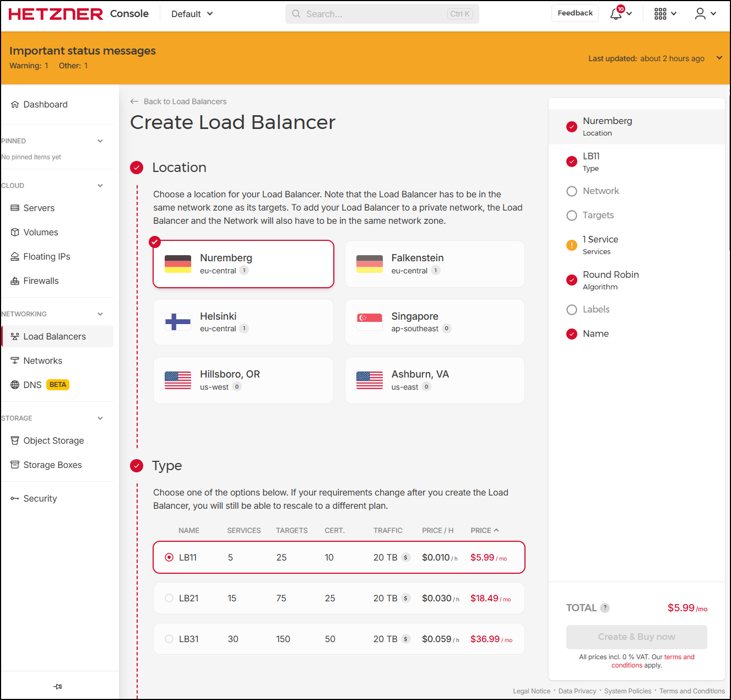Image resolution: width=731 pixels, height=700 pixels.
Task: Select the LB11 radio button
Action: (x=169, y=557)
